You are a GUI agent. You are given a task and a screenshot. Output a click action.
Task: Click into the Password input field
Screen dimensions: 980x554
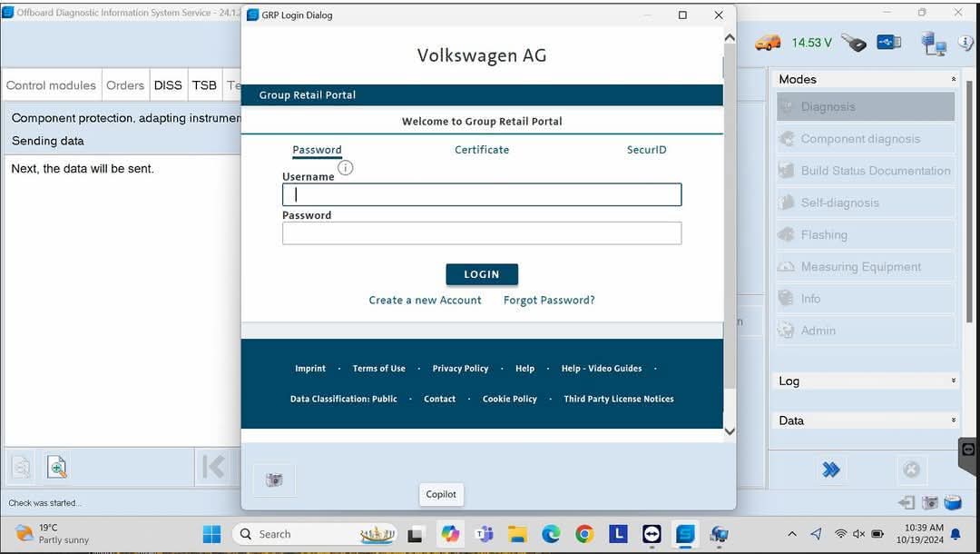481,233
